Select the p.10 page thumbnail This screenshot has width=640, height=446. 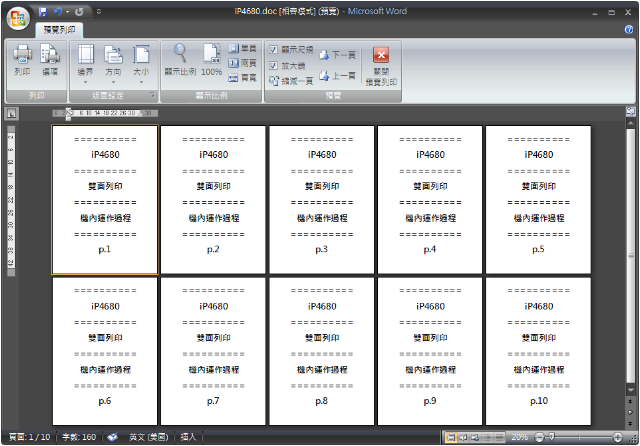538,351
